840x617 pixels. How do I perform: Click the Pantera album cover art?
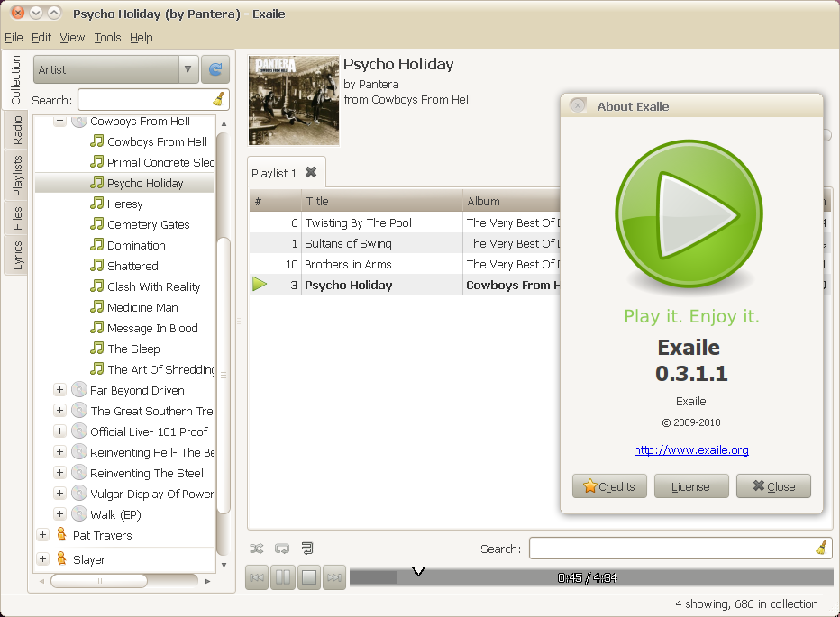(x=294, y=101)
